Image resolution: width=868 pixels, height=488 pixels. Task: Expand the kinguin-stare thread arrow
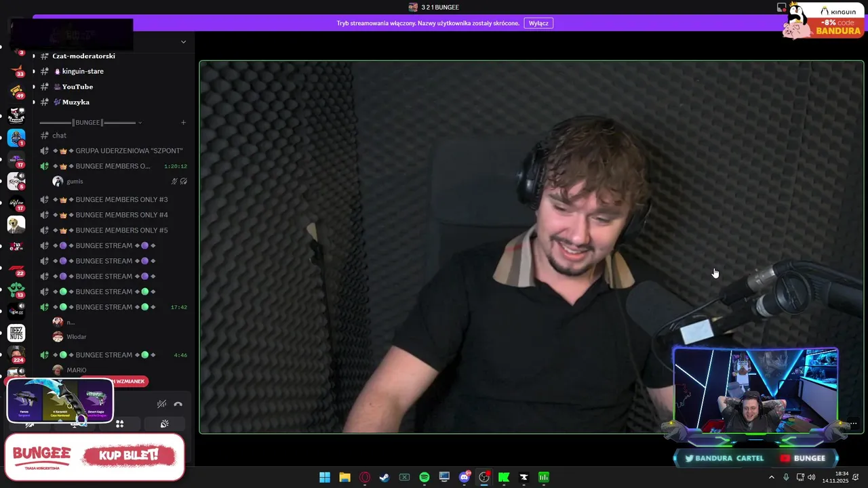[34, 71]
